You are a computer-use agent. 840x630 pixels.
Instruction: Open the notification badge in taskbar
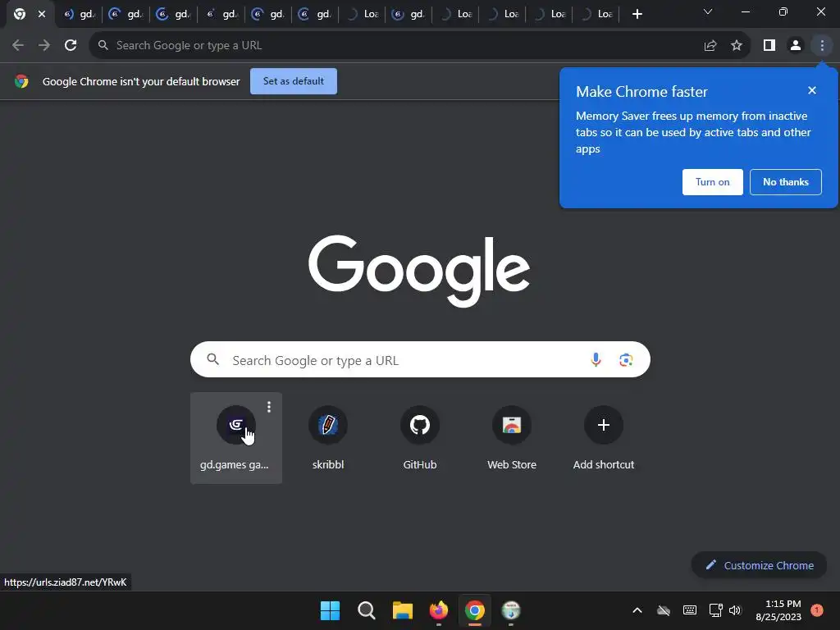pos(816,609)
